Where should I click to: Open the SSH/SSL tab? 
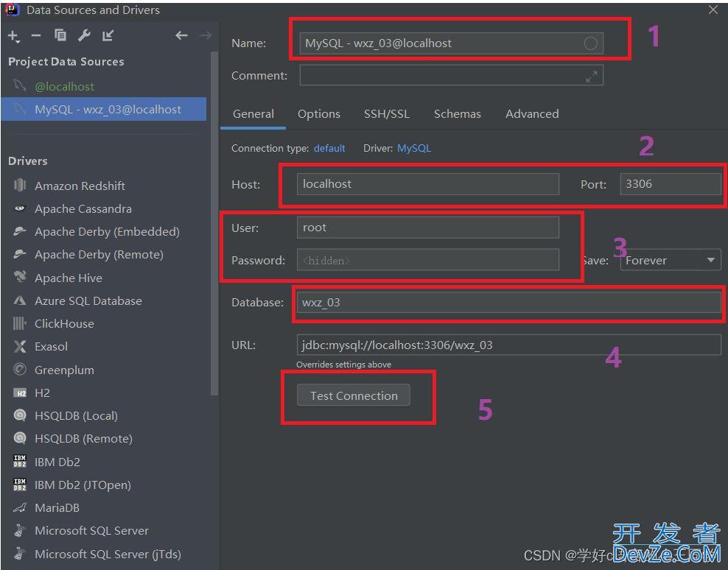(x=386, y=114)
